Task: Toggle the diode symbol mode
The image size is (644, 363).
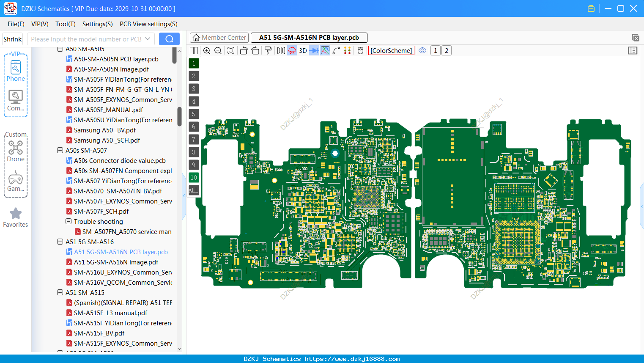Action: [x=314, y=51]
